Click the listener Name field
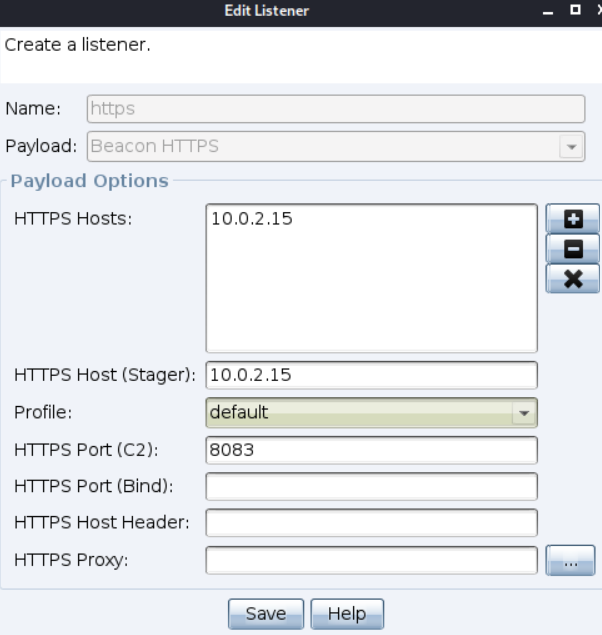This screenshot has height=635, width=602. (x=336, y=109)
